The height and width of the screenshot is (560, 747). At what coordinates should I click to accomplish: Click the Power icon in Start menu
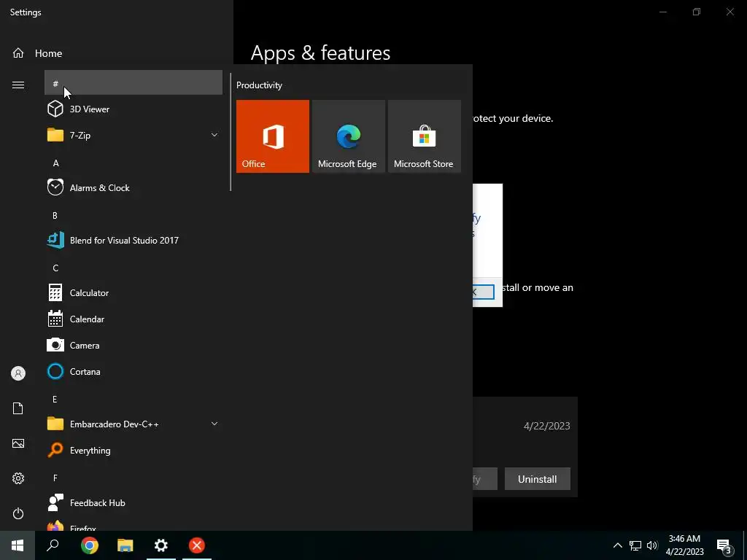pyautogui.click(x=18, y=513)
